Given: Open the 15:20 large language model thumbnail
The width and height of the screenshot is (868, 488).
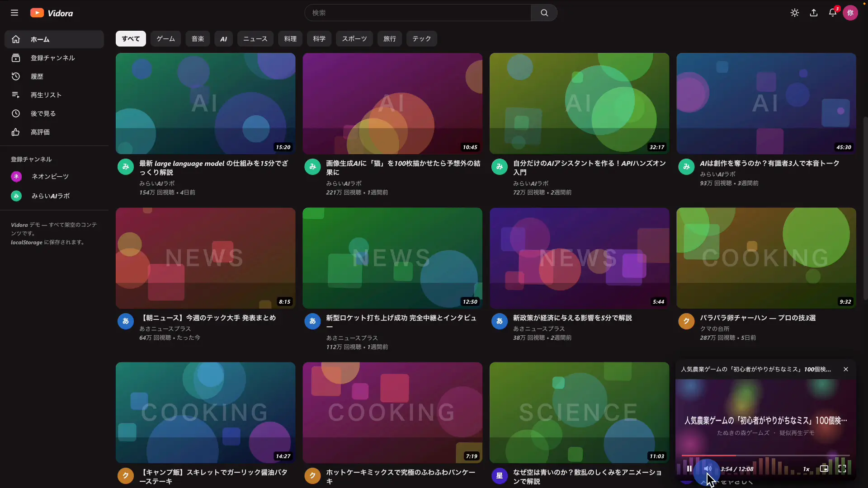Looking at the screenshot, I should point(206,103).
